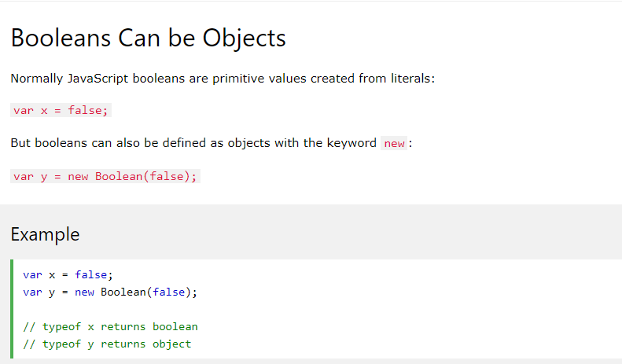622x364 pixels.
Task: Click the inline code 'var y = new Boolean(false);'
Action: pyautogui.click(x=105, y=176)
